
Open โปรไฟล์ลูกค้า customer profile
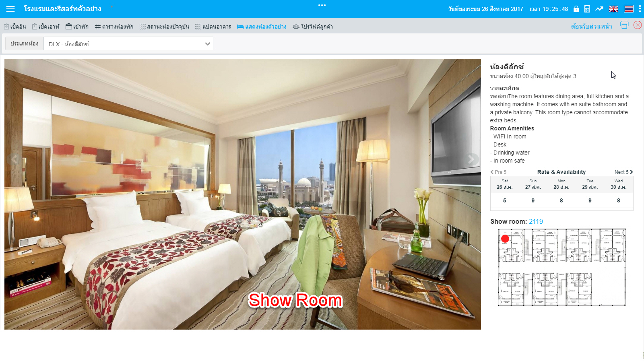pos(313,27)
